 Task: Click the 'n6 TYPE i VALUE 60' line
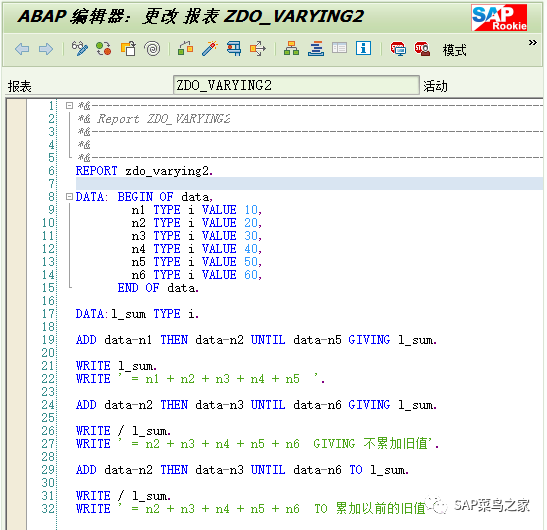coord(196,275)
